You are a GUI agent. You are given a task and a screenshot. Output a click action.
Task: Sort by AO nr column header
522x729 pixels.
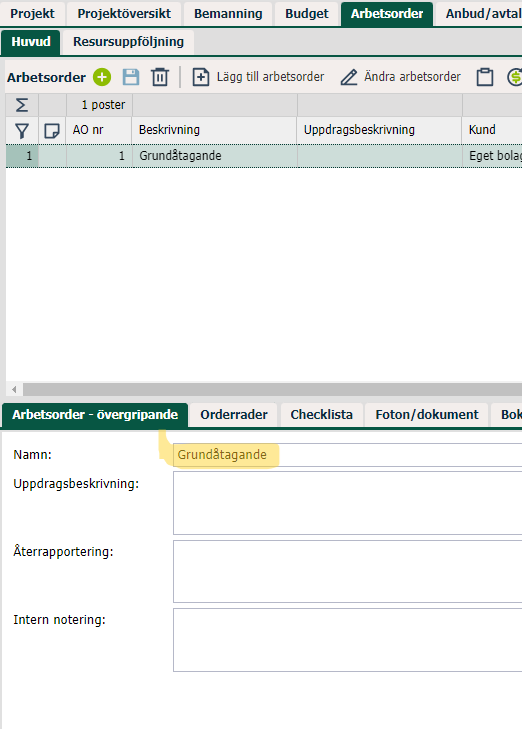99,130
